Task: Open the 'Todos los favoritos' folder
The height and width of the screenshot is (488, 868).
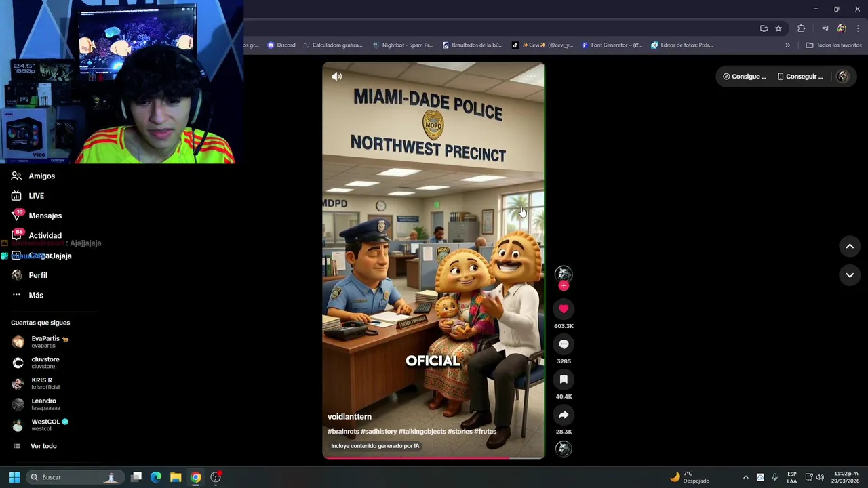Action: [833, 45]
